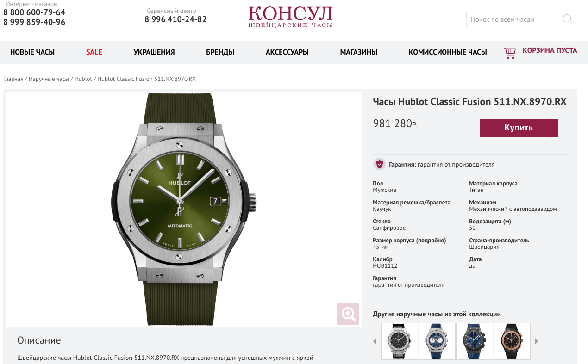The height and width of the screenshot is (364, 588).
Task: Open the Бренды menu
Action: (220, 52)
